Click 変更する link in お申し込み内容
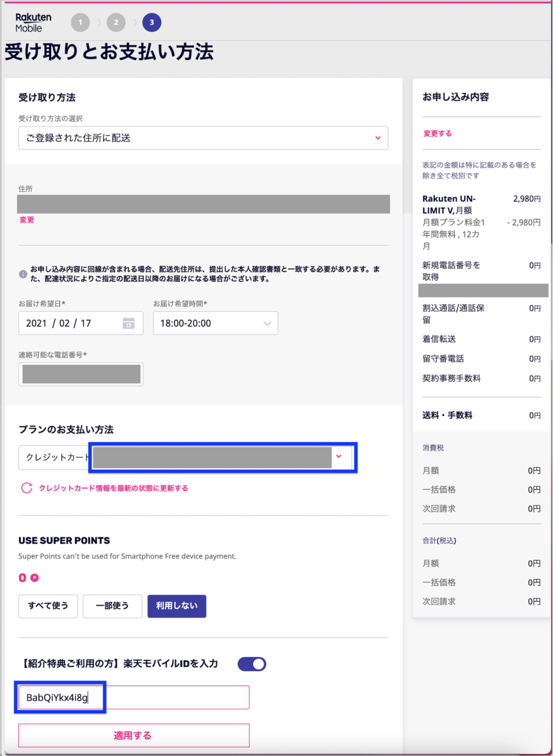Screen dimensions: 553x756 (437, 134)
